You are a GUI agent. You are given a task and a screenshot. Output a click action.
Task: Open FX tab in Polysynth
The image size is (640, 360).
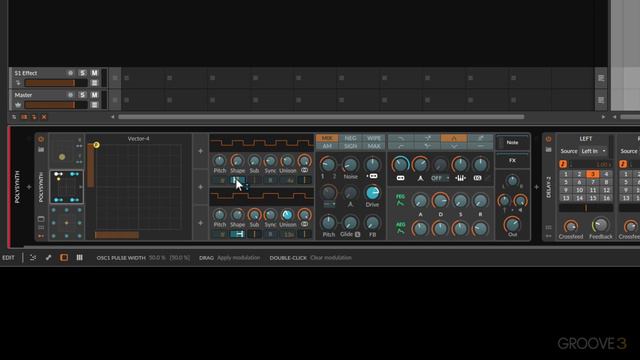pos(512,160)
